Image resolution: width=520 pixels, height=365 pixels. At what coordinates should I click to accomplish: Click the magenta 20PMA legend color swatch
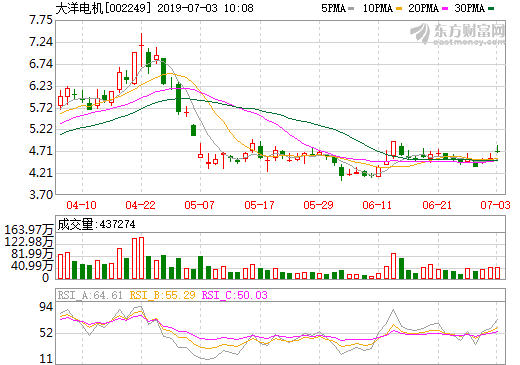coord(445,9)
